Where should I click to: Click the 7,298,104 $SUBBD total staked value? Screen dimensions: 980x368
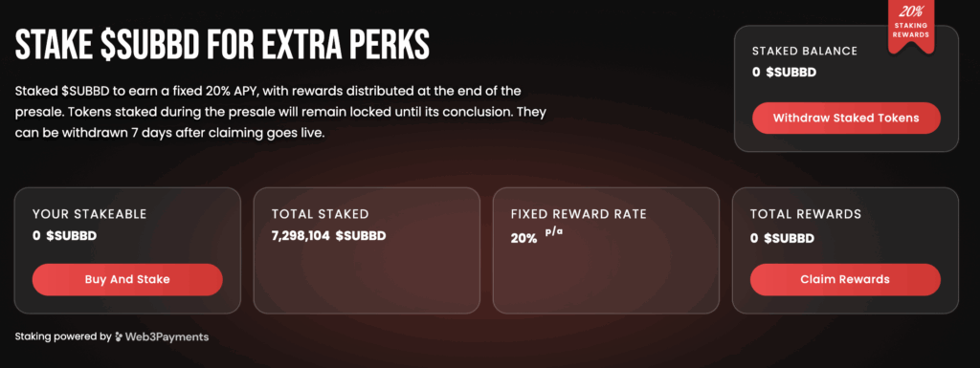tap(328, 236)
